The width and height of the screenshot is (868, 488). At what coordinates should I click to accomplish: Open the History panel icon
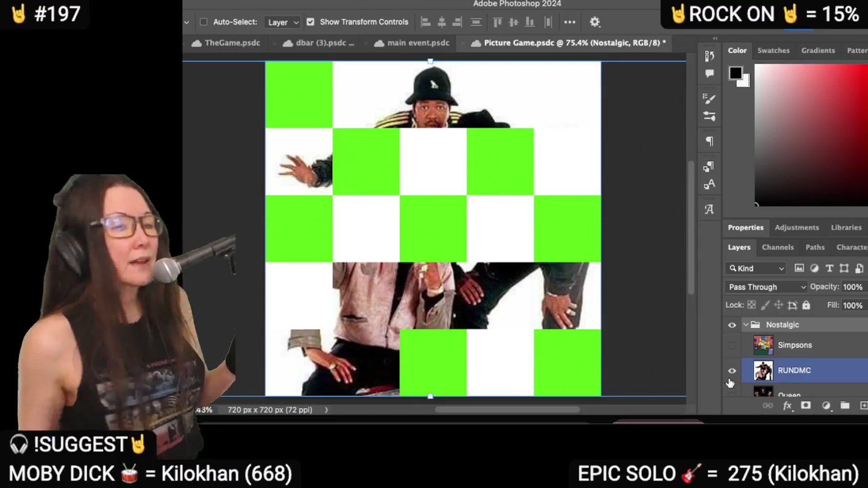click(709, 56)
